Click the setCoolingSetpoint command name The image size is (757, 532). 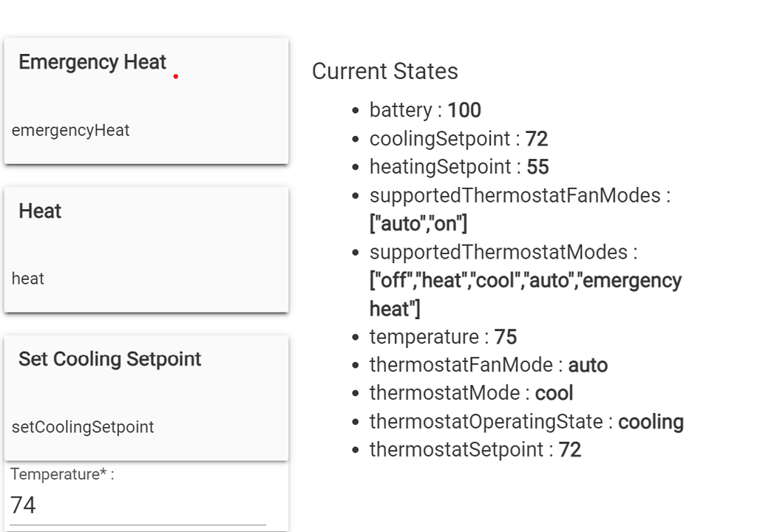click(x=83, y=427)
